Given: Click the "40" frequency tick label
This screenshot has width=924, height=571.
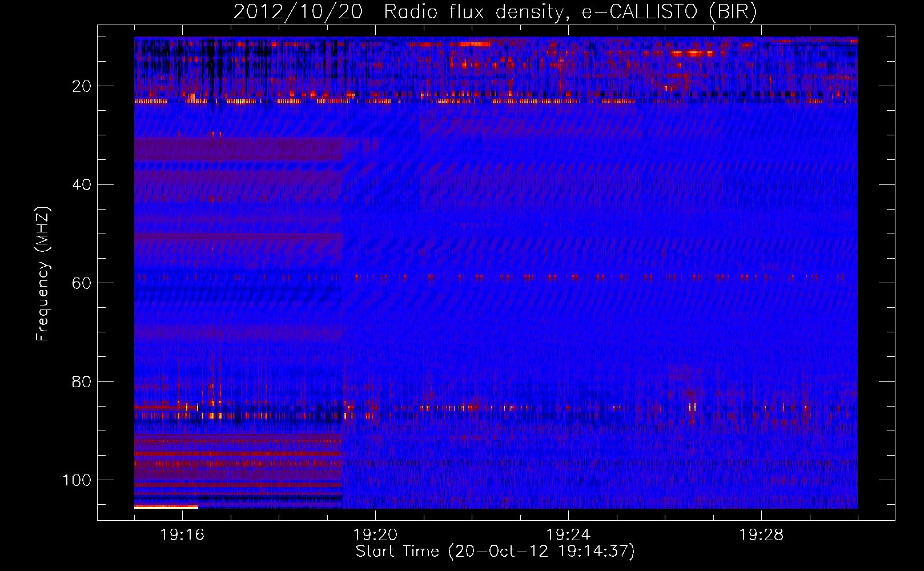Looking at the screenshot, I should pos(82,185).
